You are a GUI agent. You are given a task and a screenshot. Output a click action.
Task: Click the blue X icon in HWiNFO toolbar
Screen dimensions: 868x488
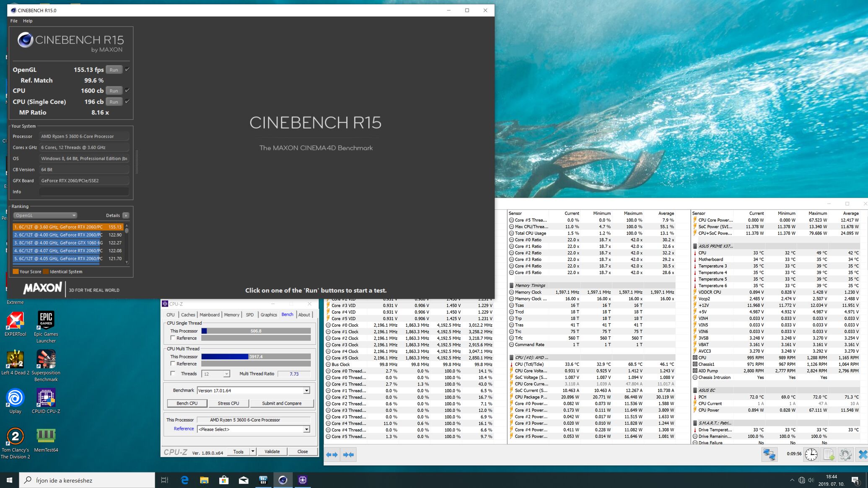tap(862, 454)
